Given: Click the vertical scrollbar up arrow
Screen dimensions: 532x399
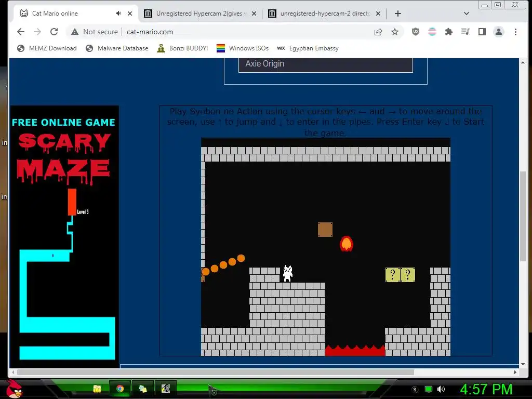Looking at the screenshot, I should [523, 62].
